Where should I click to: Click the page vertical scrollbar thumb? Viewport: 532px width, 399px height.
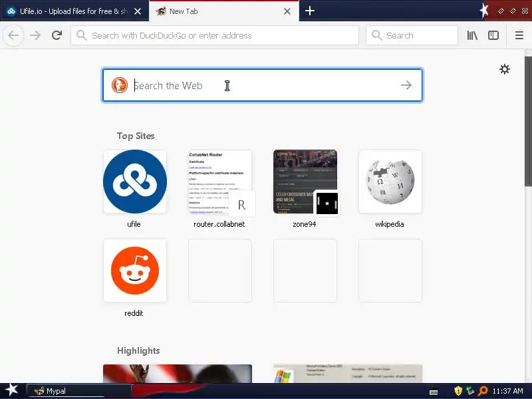528,121
